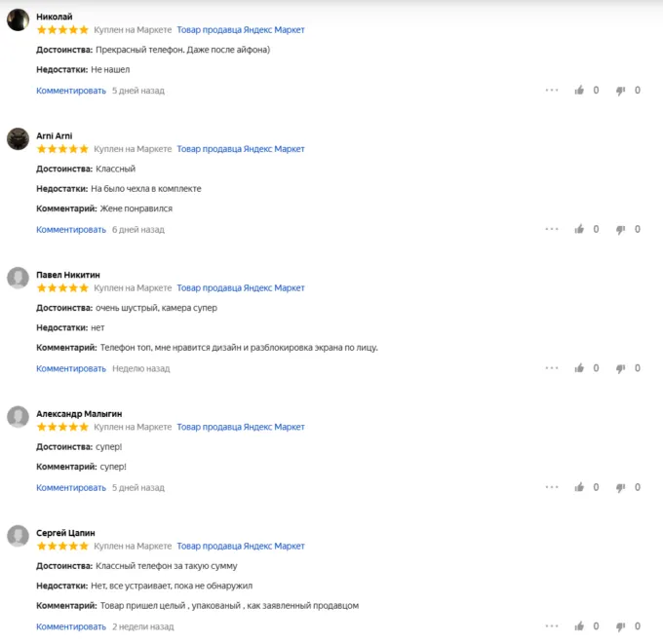Thumbs up Arni Arni's review
Image resolution: width=663 pixels, height=644 pixels.
coord(579,230)
